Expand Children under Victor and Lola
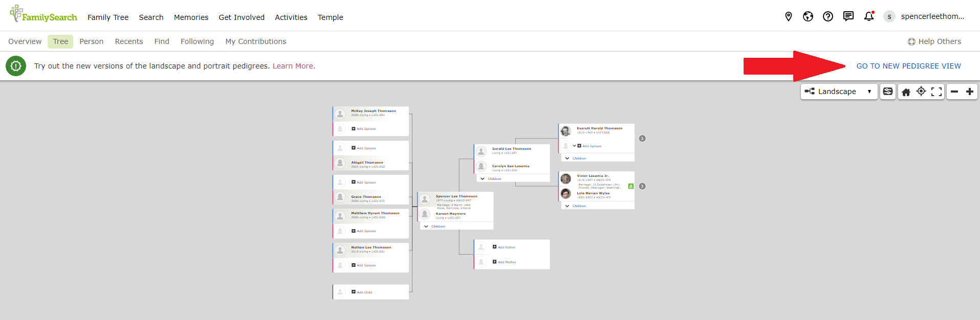Screen dimensions: 980x320 tap(575, 206)
